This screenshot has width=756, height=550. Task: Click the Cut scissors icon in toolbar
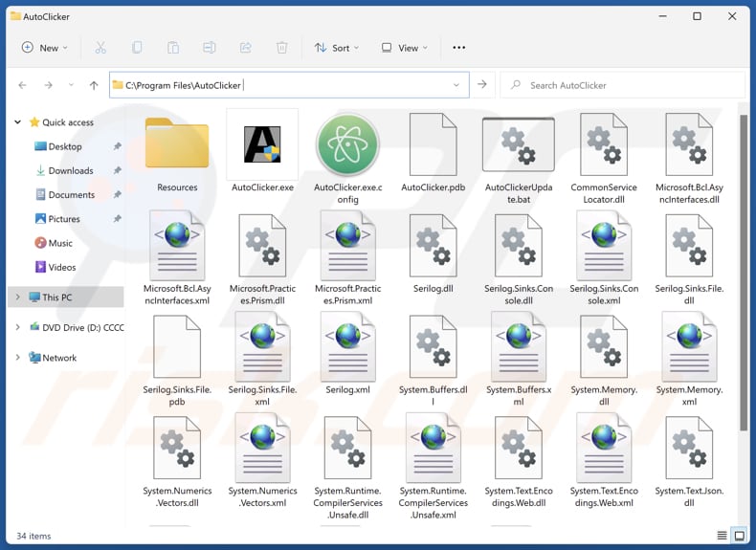click(x=100, y=48)
